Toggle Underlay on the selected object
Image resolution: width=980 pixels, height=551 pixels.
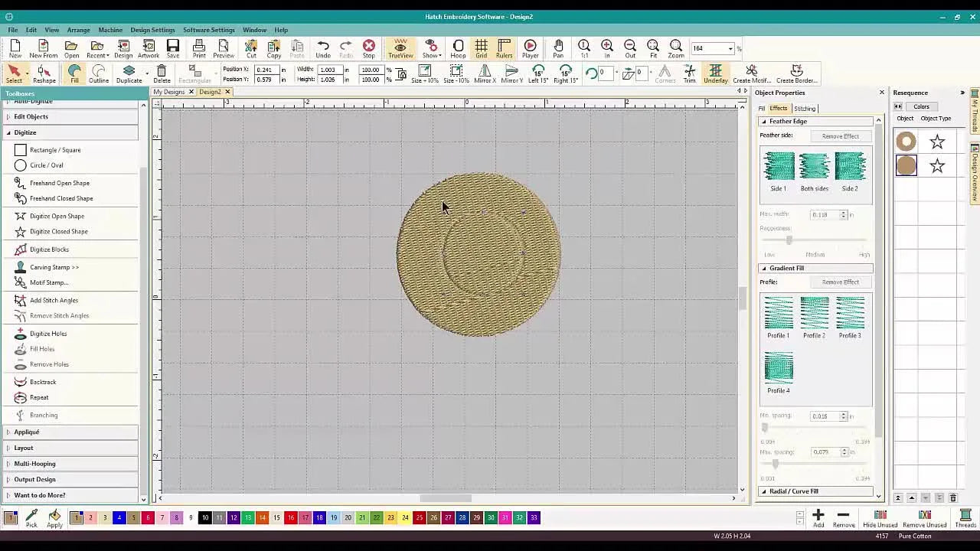tap(715, 73)
